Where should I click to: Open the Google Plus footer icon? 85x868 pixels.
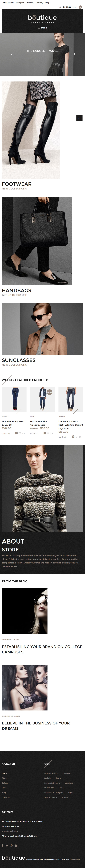(11, 845)
